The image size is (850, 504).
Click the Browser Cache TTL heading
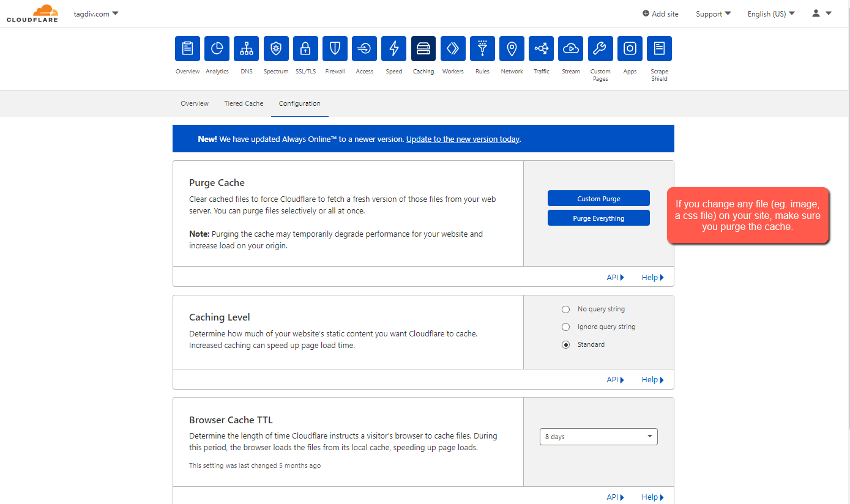(231, 420)
